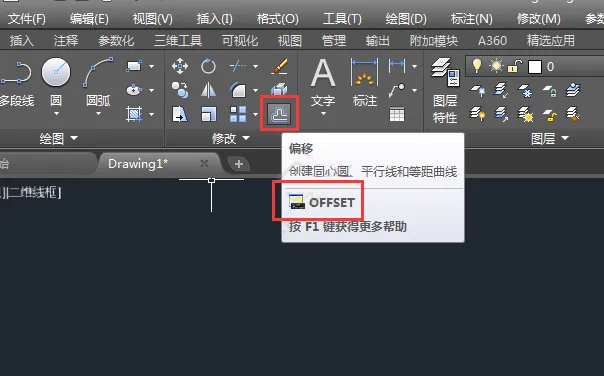Screen dimensions: 604x376
Task: Click the Match Layer icon
Action: point(574,114)
